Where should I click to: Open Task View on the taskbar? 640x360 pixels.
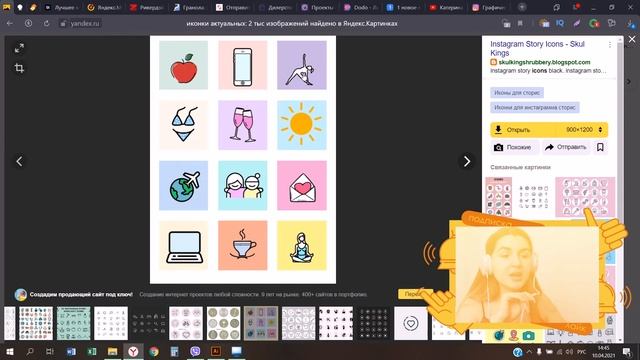click(x=50, y=351)
